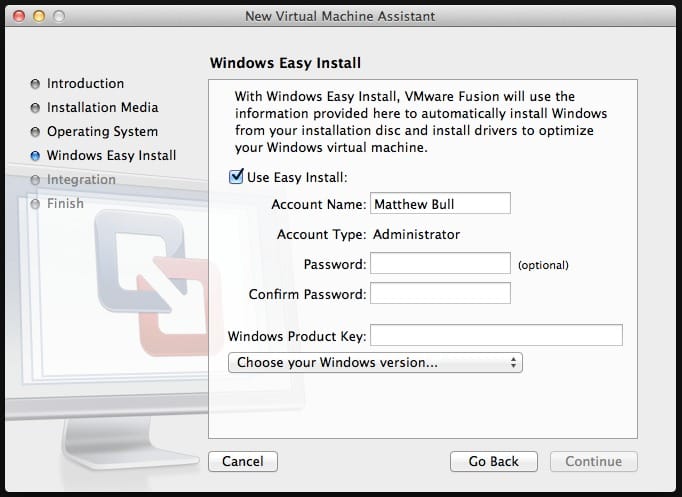Click the Cancel button

coord(243,461)
